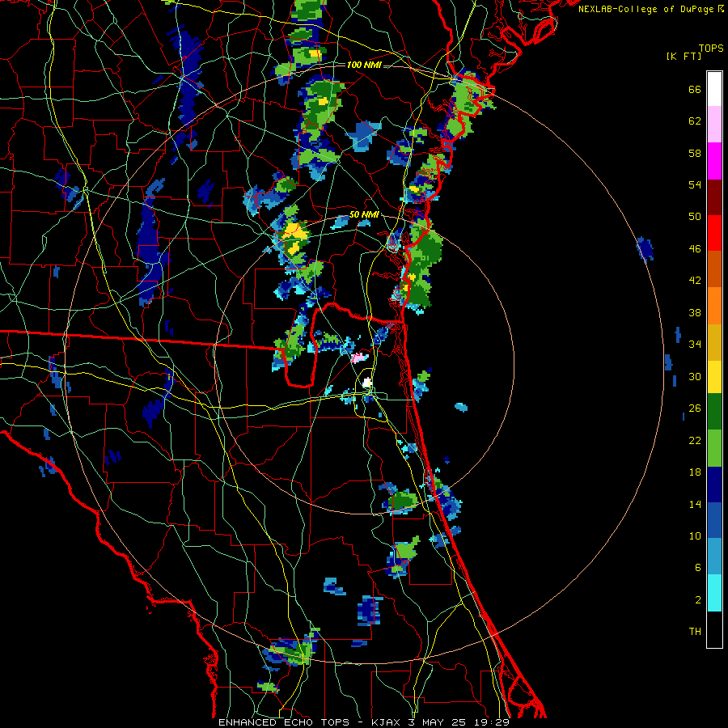Image resolution: width=728 pixels, height=728 pixels.
Task: Click the pink echo cell northwest of the radar
Action: point(359,358)
